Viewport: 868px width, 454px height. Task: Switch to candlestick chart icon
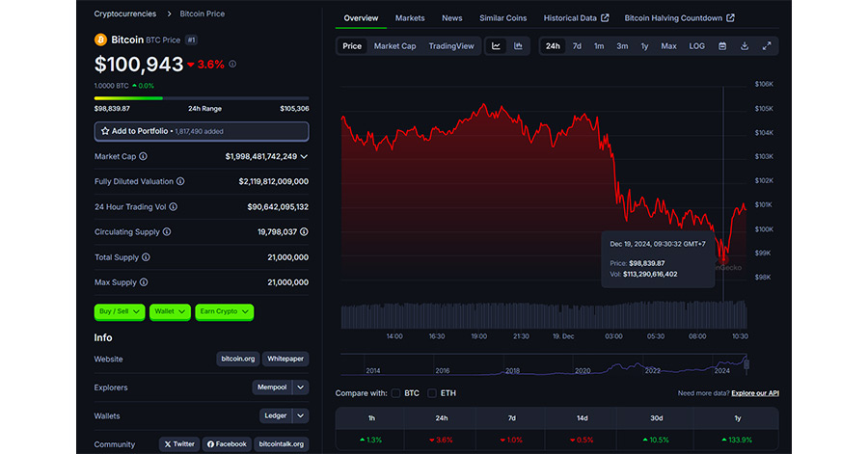click(518, 46)
